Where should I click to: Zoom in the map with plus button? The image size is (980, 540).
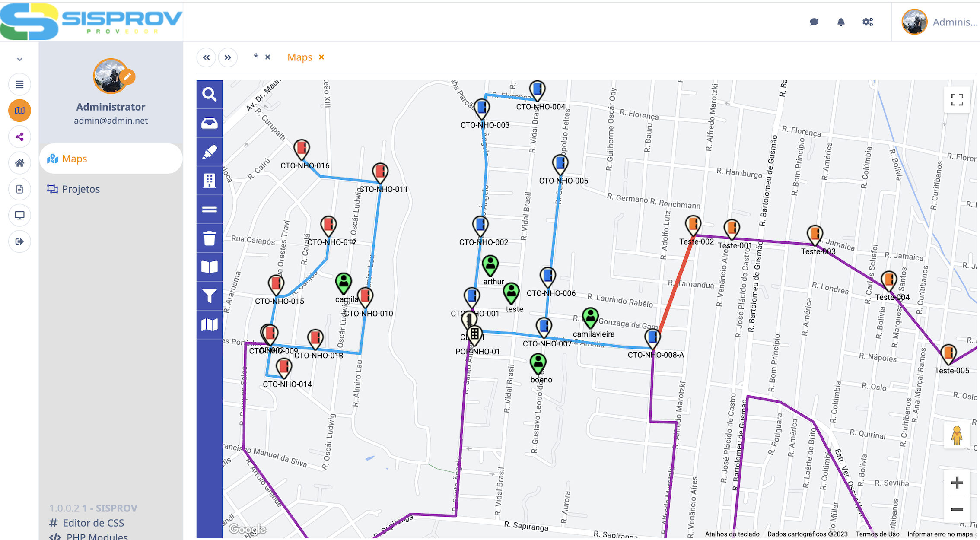957,483
